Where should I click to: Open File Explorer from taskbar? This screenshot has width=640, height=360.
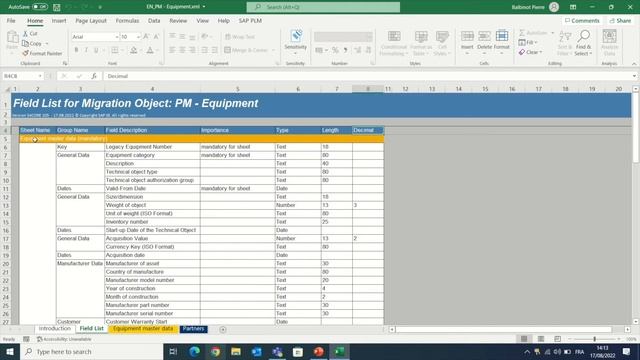[236, 351]
